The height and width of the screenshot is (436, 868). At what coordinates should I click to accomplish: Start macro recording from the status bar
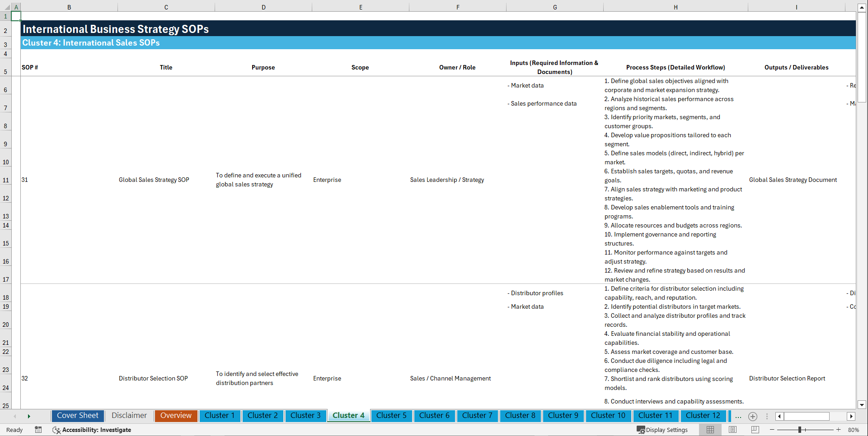[x=38, y=430]
